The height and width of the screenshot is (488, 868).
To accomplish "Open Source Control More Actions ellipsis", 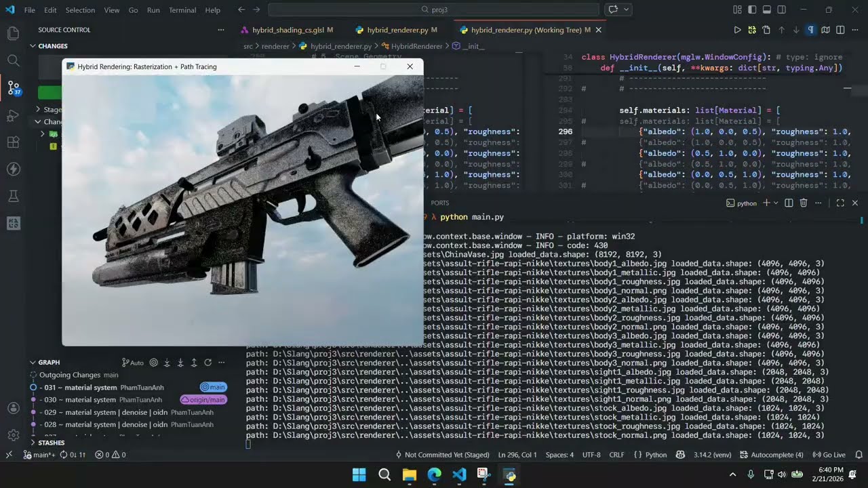I will [220, 30].
